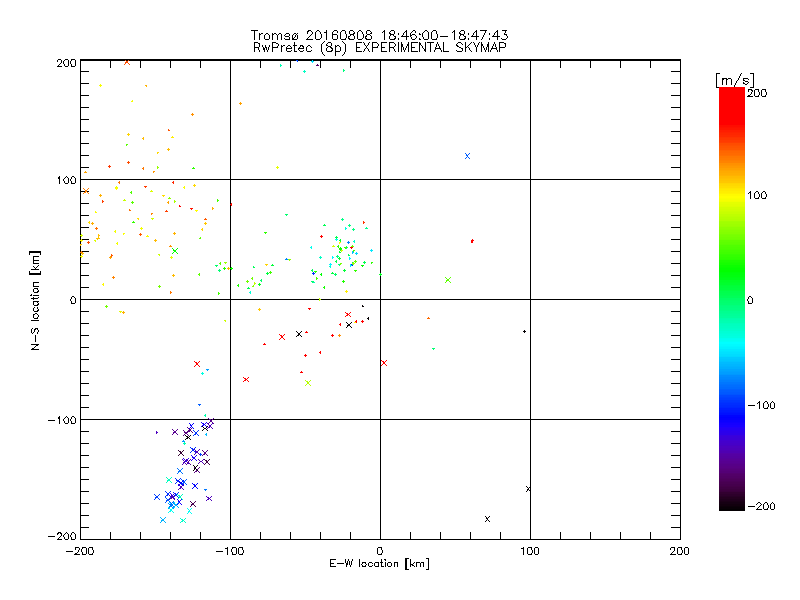Click the E-W axis tick label '-100'
800x600 pixels.
[x=230, y=551]
